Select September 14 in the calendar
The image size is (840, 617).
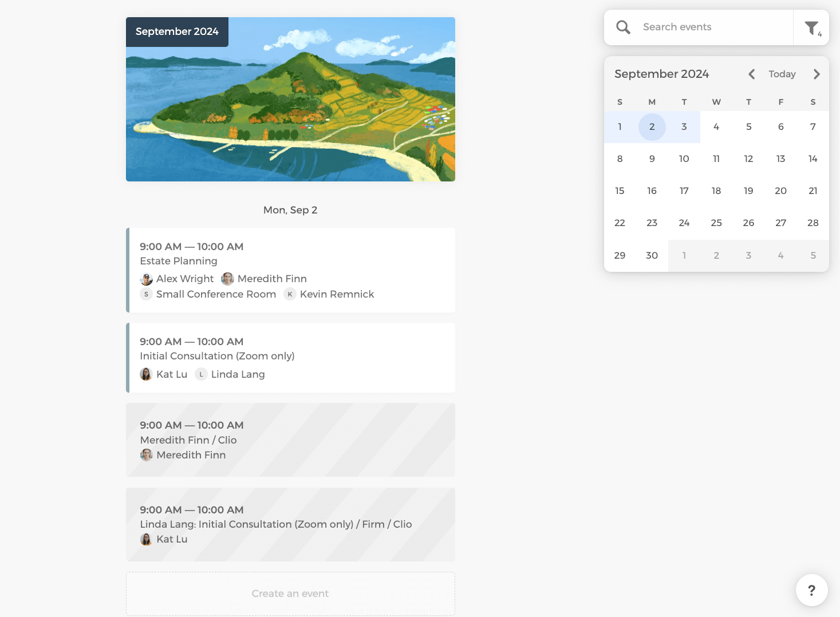813,159
